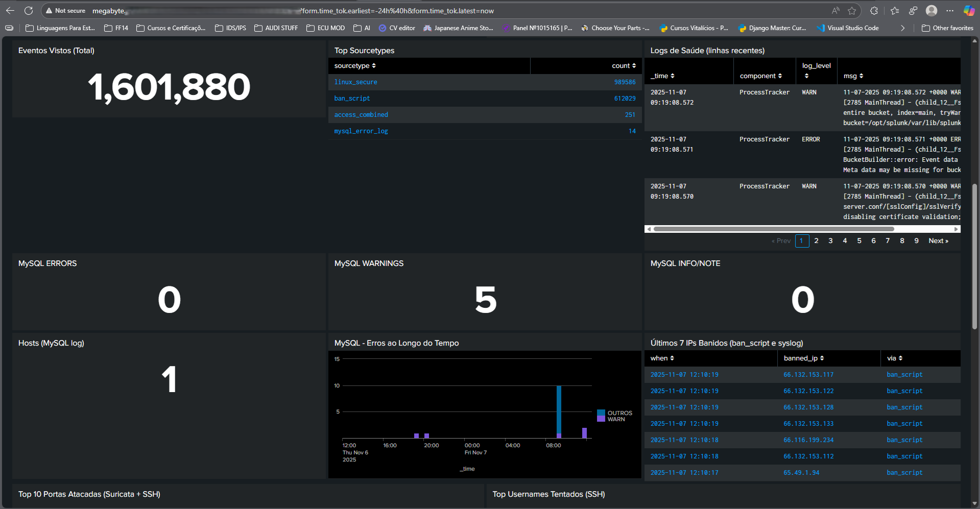Image resolution: width=980 pixels, height=509 pixels.
Task: Open the browser profile avatar
Action: coord(931,11)
